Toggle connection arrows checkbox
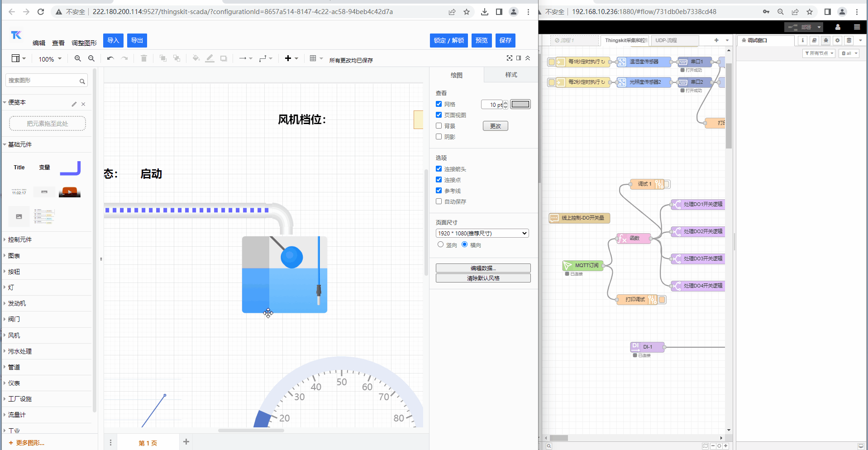Screen dimensions: 868x450 tap(439, 169)
